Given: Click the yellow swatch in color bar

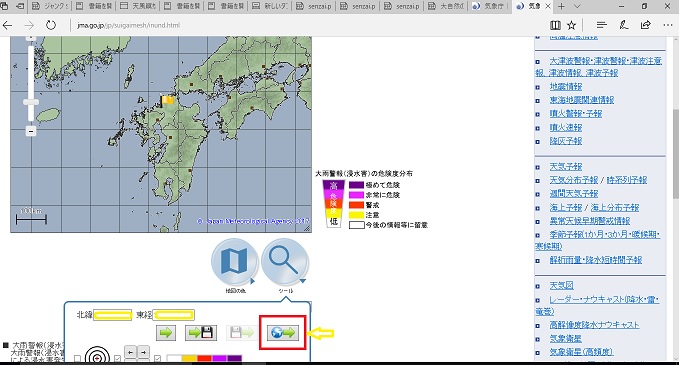Looking at the screenshot, I should pos(189,359).
